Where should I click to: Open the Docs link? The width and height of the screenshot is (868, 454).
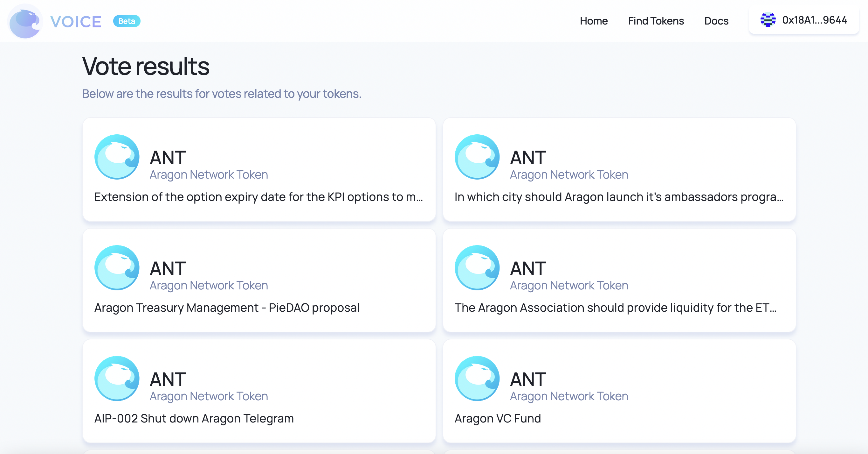pos(716,21)
